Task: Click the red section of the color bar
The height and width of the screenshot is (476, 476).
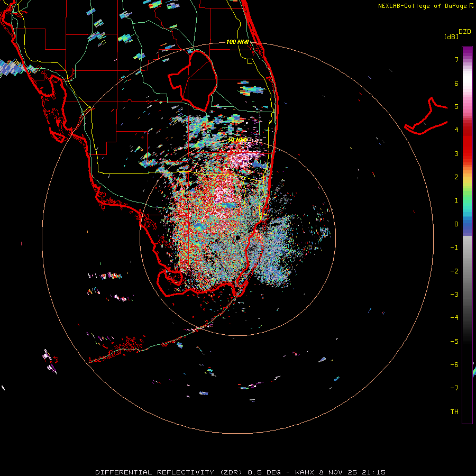Action: tap(467, 143)
